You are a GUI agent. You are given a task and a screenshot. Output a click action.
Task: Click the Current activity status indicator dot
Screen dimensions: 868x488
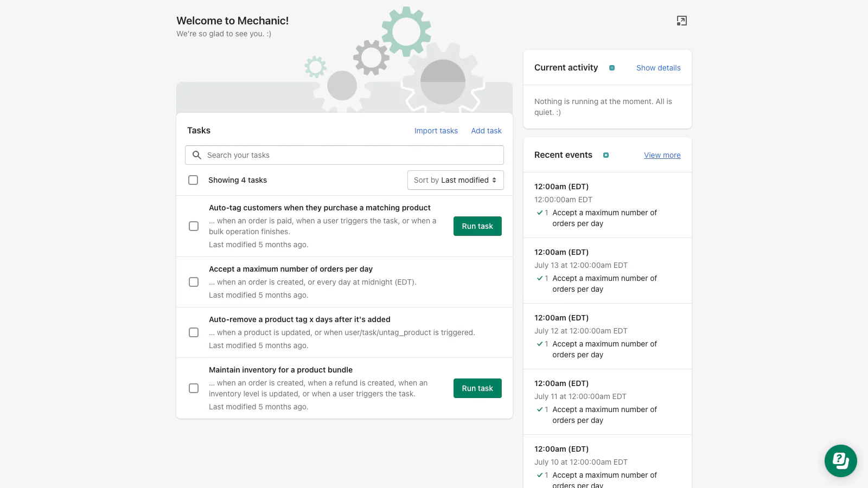tap(612, 68)
